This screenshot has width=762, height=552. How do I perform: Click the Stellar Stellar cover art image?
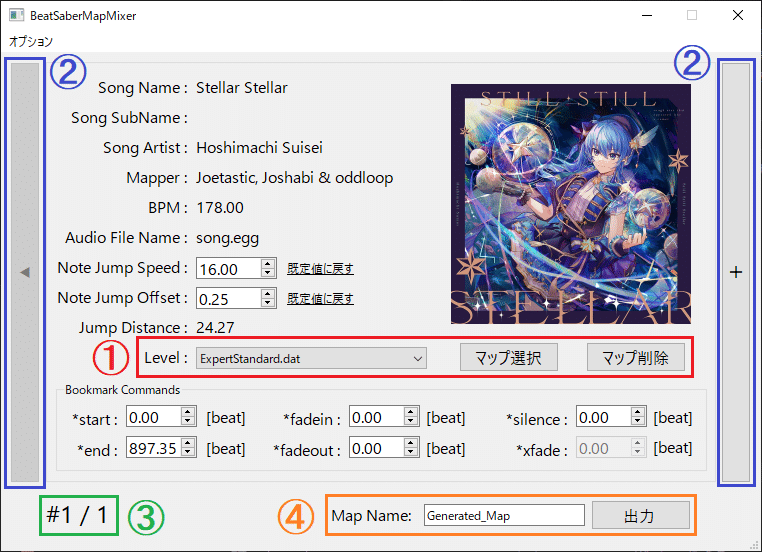click(571, 204)
